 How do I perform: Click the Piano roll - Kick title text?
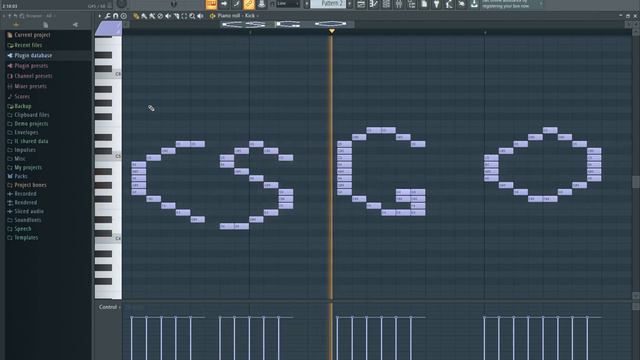coord(236,16)
